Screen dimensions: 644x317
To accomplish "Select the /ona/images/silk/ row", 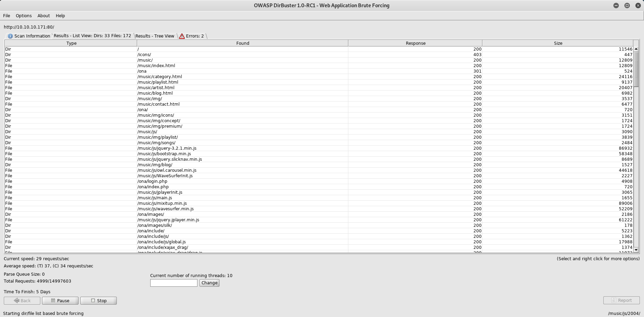I will tap(319, 225).
